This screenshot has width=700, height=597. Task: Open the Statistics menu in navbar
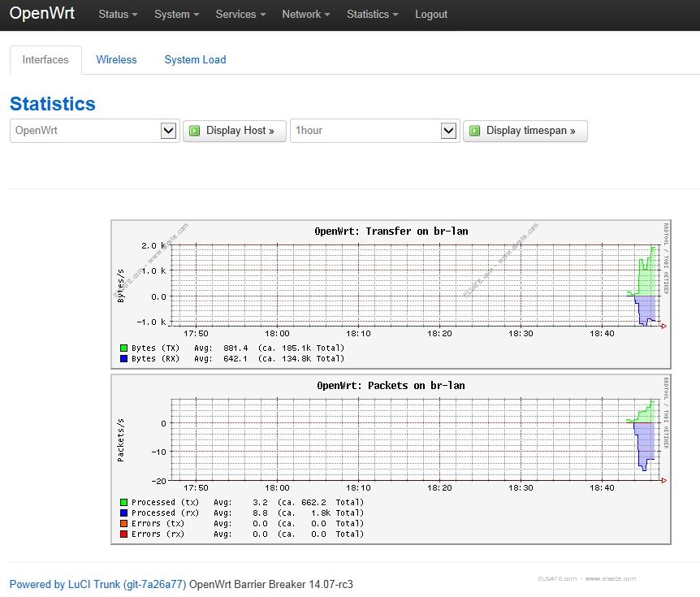coord(372,15)
